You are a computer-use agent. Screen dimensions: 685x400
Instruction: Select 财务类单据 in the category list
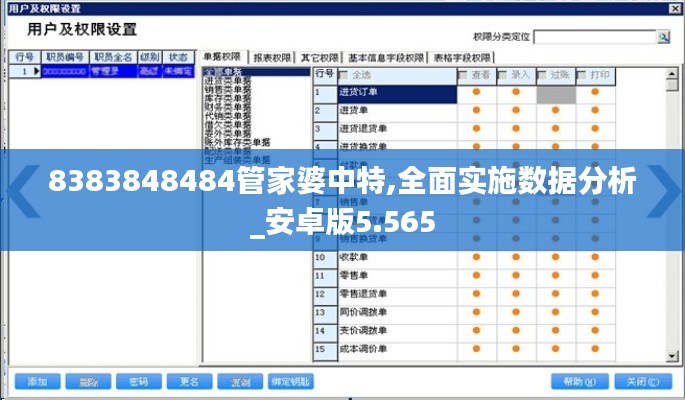(x=228, y=107)
